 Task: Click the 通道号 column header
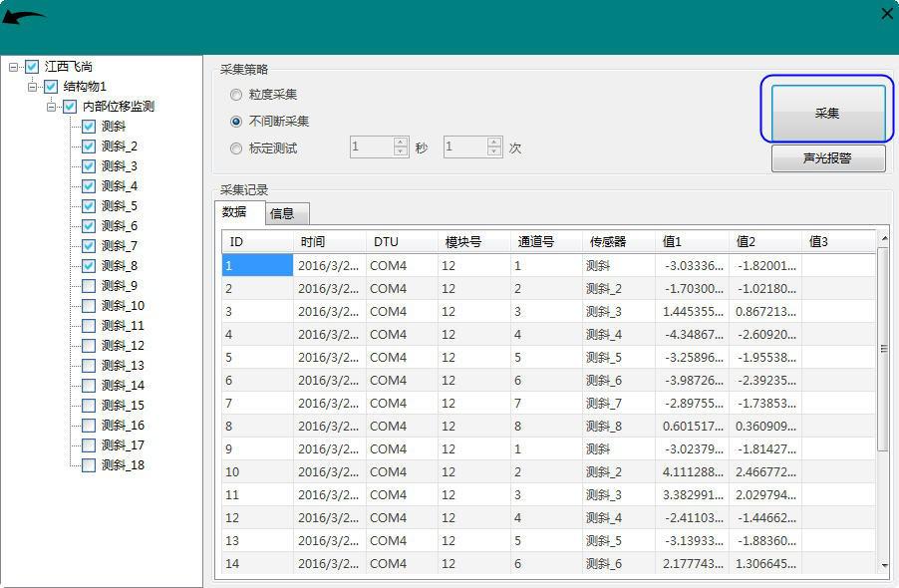pos(546,242)
